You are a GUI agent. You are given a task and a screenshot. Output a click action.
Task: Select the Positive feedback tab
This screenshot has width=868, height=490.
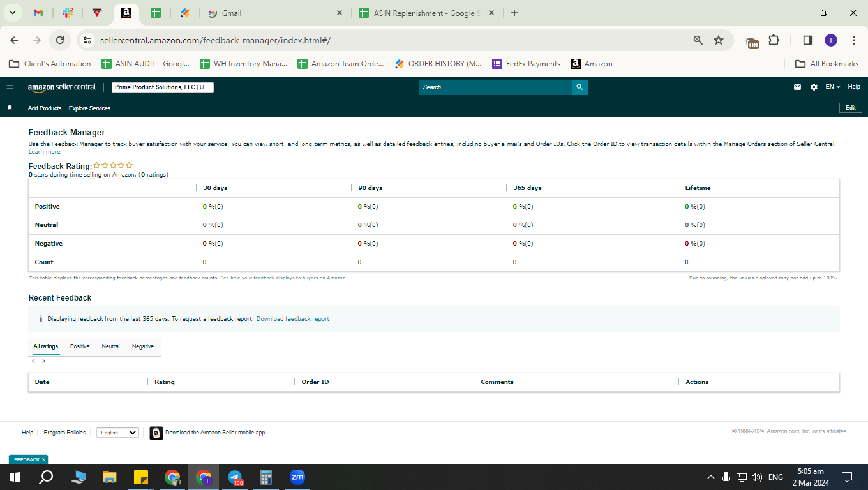(x=80, y=346)
